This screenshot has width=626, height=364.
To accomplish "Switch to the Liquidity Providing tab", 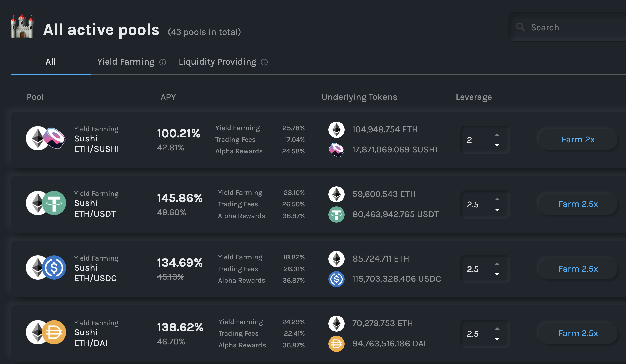I will (218, 62).
